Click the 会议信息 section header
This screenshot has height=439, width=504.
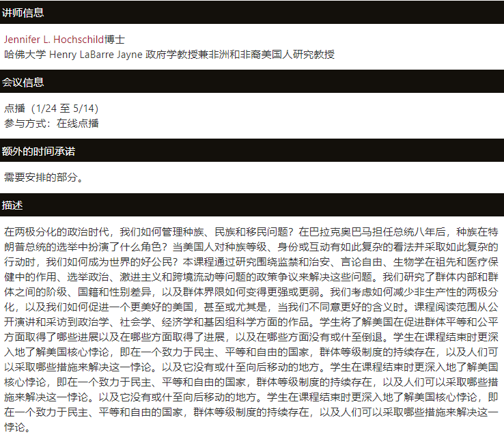click(252, 82)
